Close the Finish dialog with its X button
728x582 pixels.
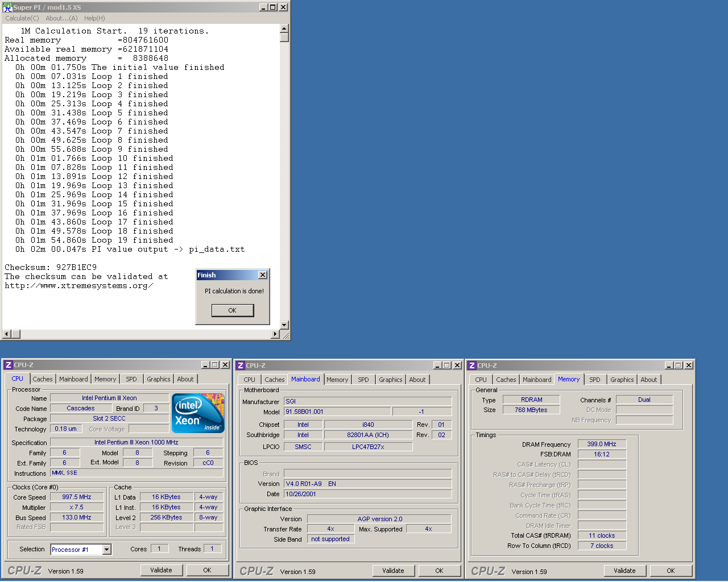(x=263, y=275)
